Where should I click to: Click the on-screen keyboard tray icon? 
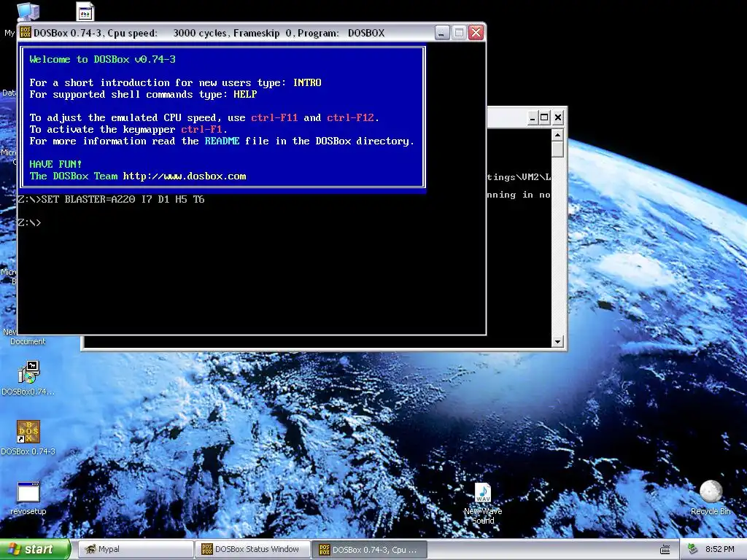pyautogui.click(x=665, y=550)
